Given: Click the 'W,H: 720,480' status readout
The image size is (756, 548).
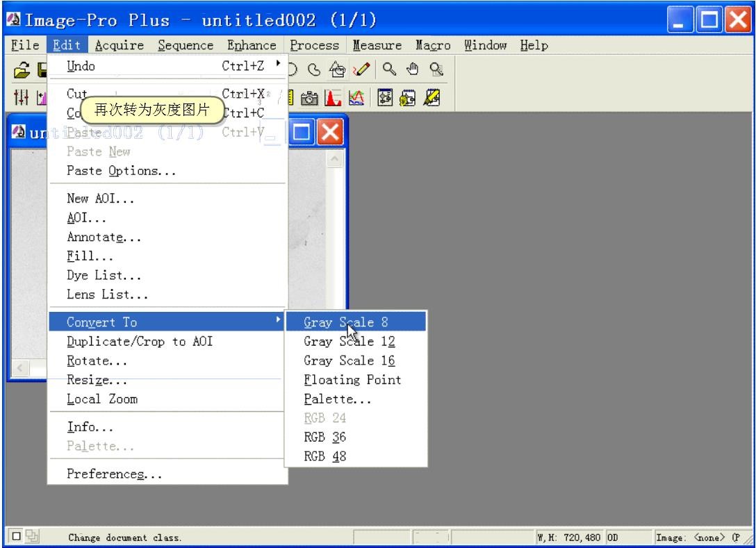Looking at the screenshot, I should pos(569,538).
